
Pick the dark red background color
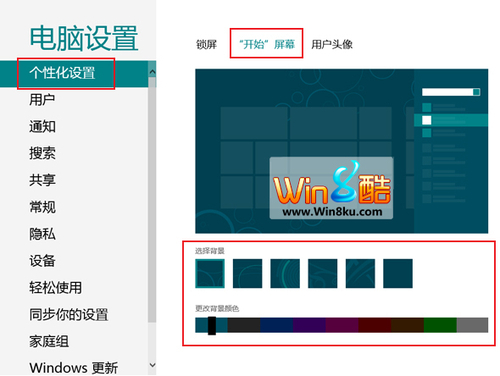(x=375, y=325)
